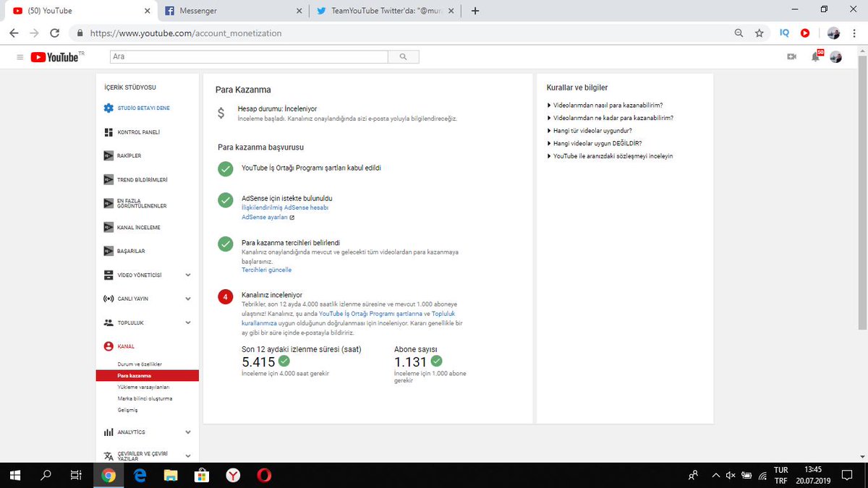Select Gelişmiş under Kanal

[x=127, y=410]
